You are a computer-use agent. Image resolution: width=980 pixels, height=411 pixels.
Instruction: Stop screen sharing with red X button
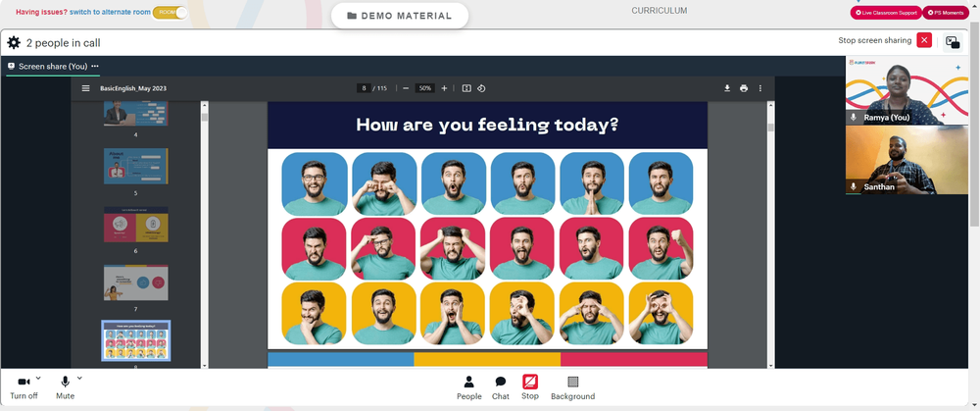coord(924,40)
